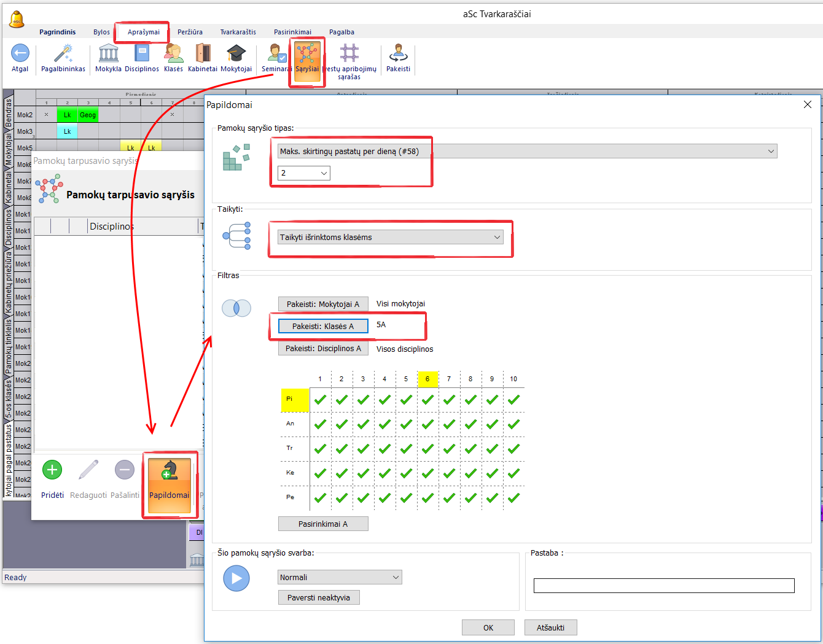Screen dimensions: 823x644
Task: Open the Taikyti išrinktoms klasėms dropdown
Action: 497,237
